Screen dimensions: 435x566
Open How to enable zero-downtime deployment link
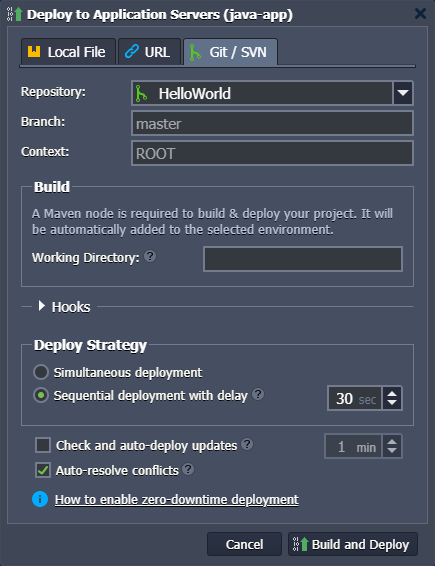coord(177,500)
